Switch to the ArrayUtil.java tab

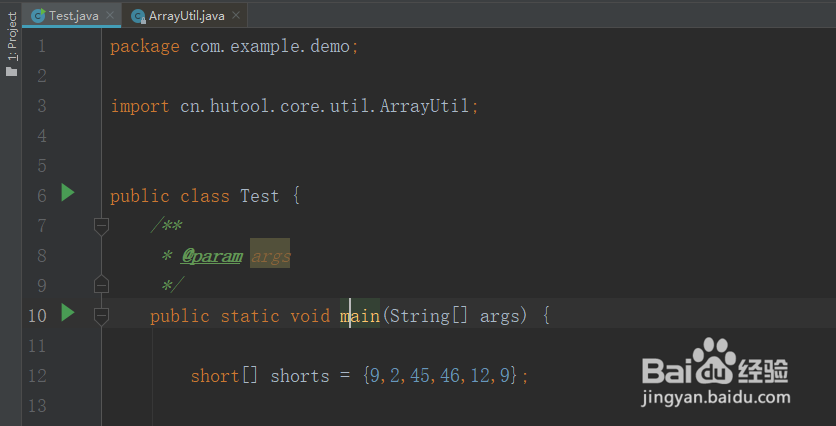[186, 16]
